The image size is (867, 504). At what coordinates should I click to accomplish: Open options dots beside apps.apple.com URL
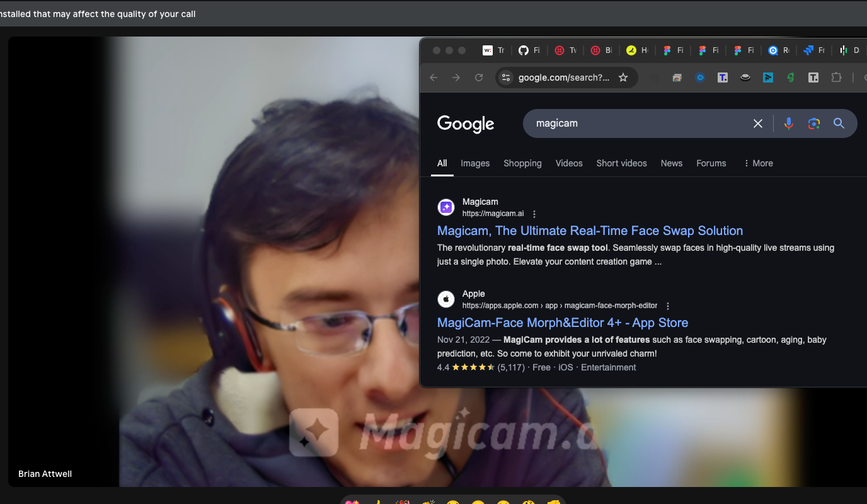[668, 306]
